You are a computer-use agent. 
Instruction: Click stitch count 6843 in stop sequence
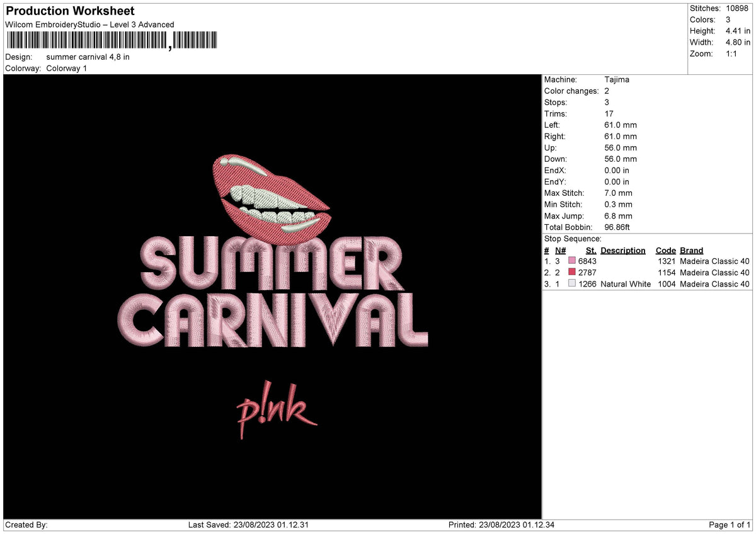[x=587, y=261]
